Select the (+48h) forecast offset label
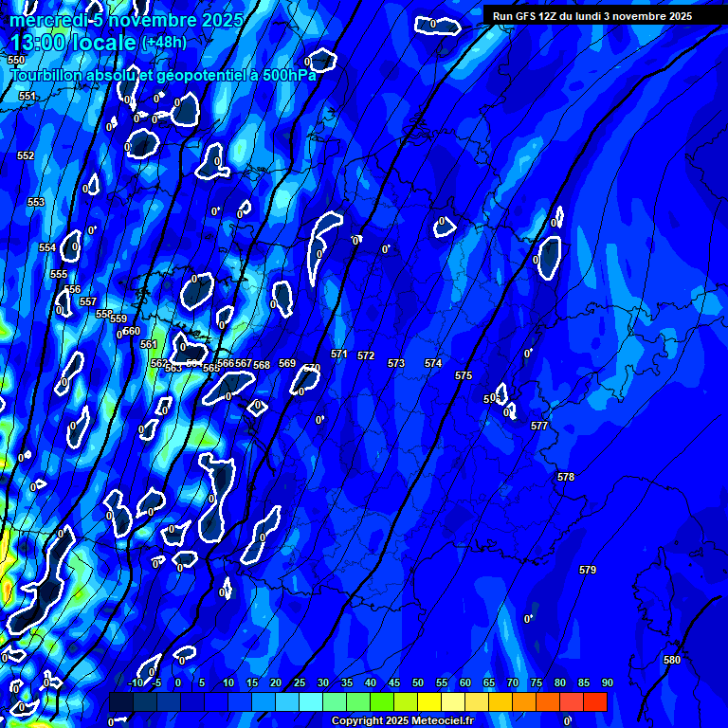Viewport: 728px width, 728px height. pos(164,43)
